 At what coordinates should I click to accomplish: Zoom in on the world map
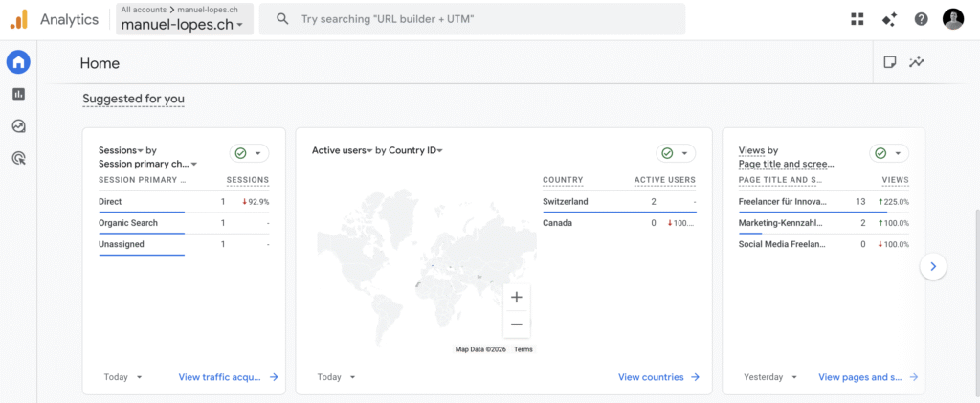[517, 298]
